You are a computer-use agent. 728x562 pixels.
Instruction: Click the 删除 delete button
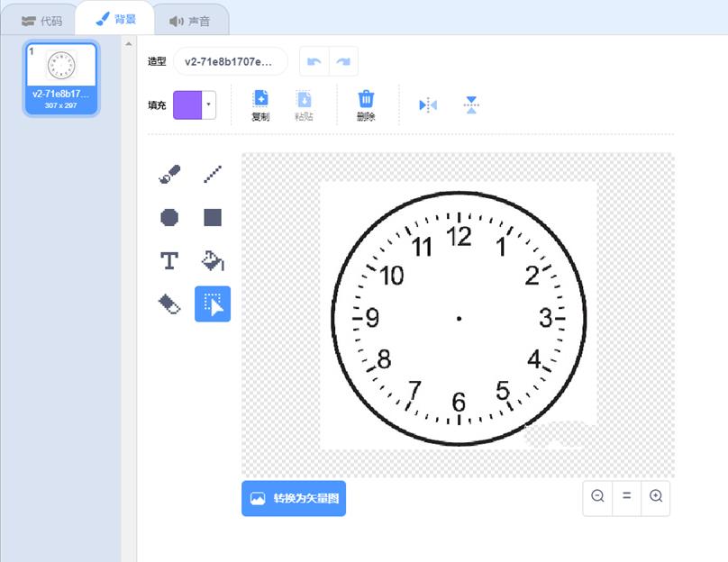tap(367, 104)
